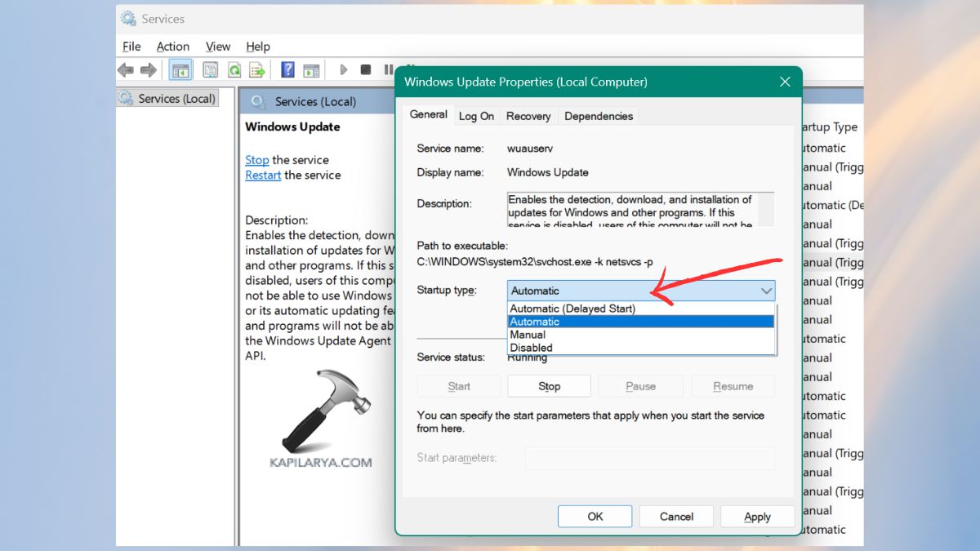This screenshot has width=980, height=551.
Task: Select Manual from the startup type list
Action: [528, 334]
